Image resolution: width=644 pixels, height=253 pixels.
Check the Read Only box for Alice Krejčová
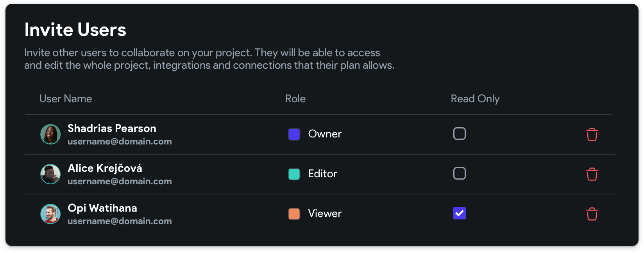coord(459,173)
